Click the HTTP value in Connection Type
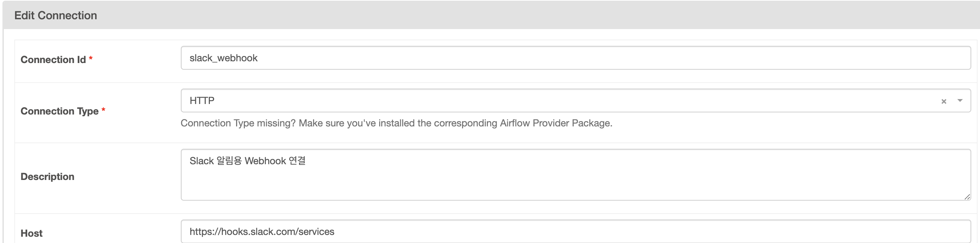Image resolution: width=980 pixels, height=243 pixels. [202, 100]
